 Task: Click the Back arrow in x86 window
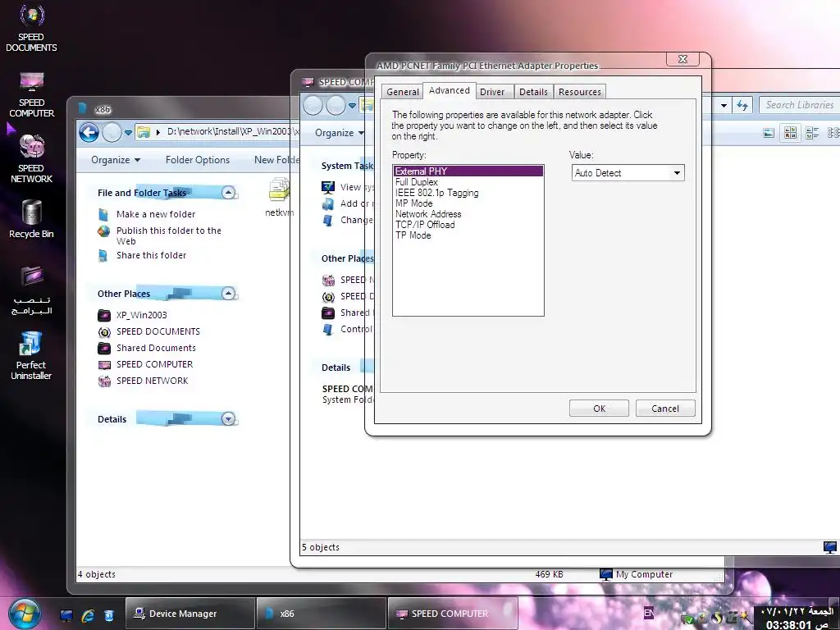click(x=89, y=132)
